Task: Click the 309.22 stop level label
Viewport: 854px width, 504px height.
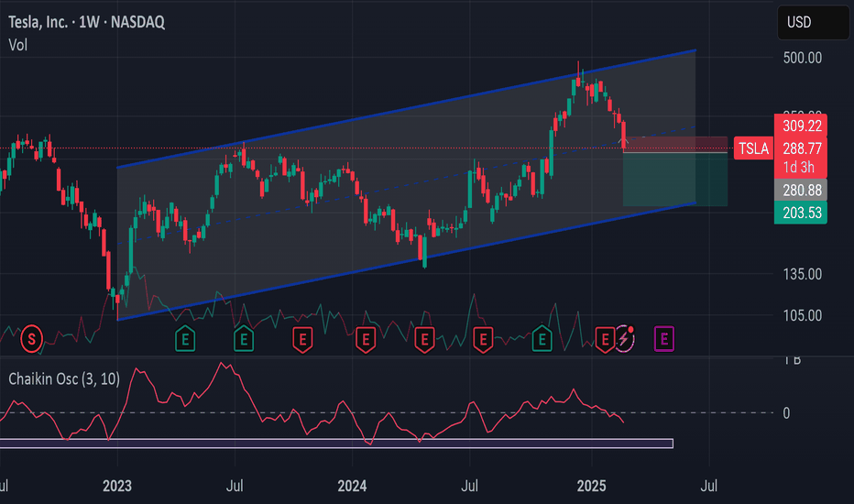Action: (801, 126)
